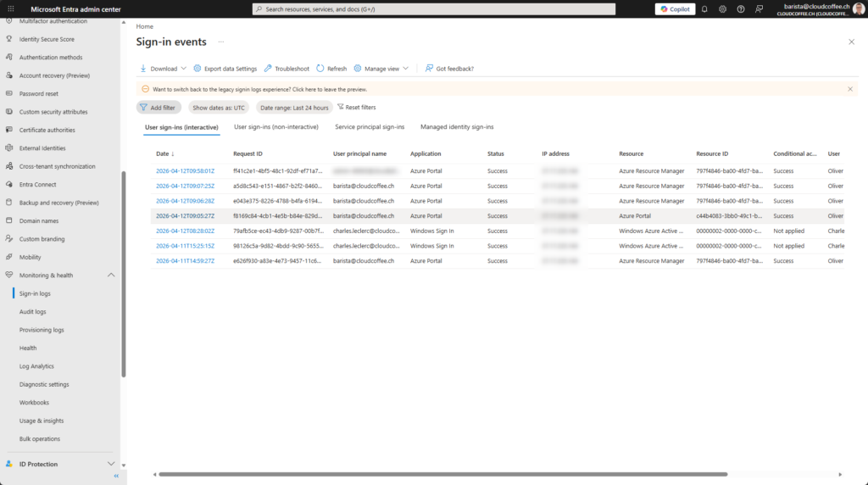Open the Copilot button
Screen dimensions: 868x485
pyautogui.click(x=675, y=8)
